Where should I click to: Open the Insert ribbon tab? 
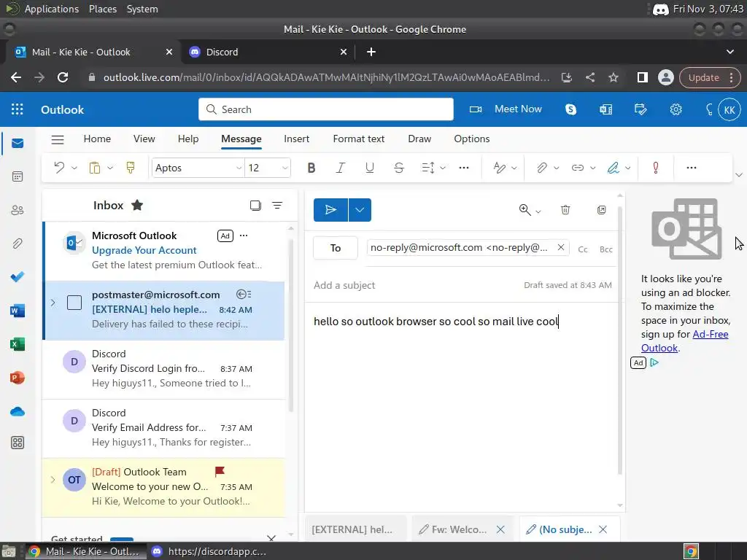point(296,139)
